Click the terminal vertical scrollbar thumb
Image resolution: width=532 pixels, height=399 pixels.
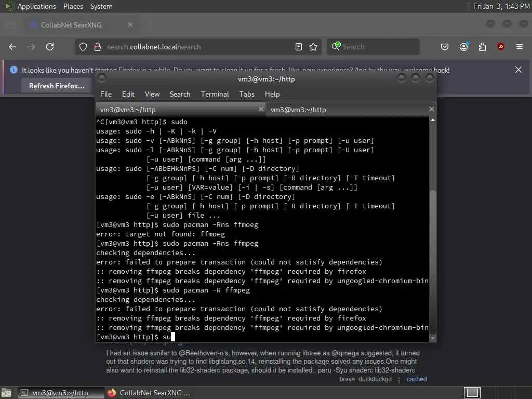[433, 261]
